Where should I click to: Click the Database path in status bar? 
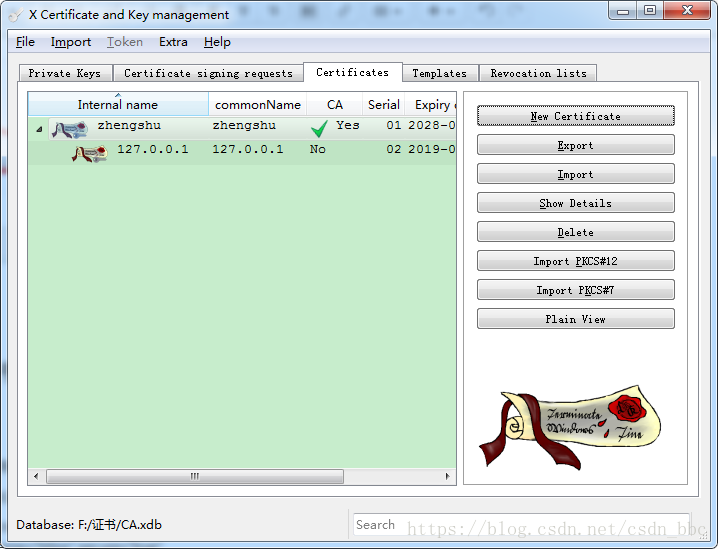[89, 525]
